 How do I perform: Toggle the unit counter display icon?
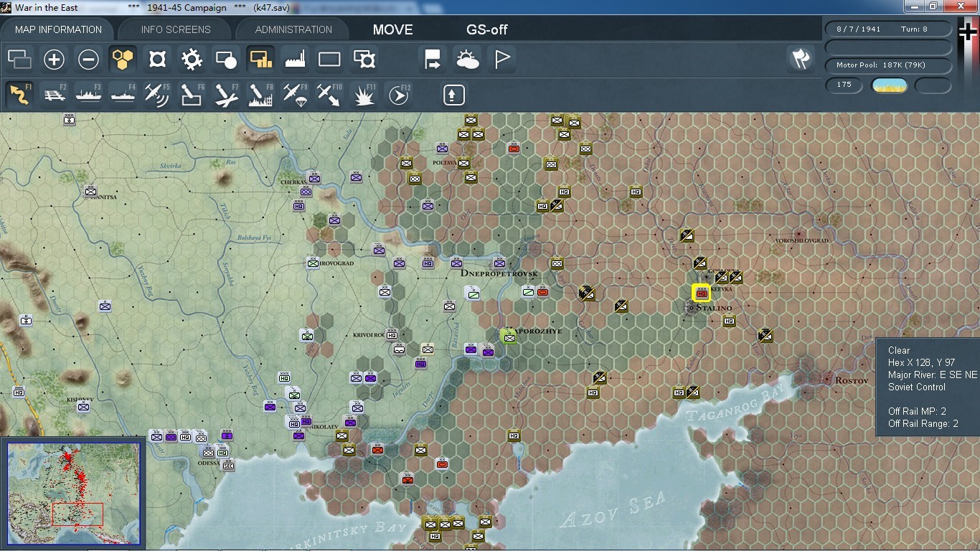(x=157, y=60)
